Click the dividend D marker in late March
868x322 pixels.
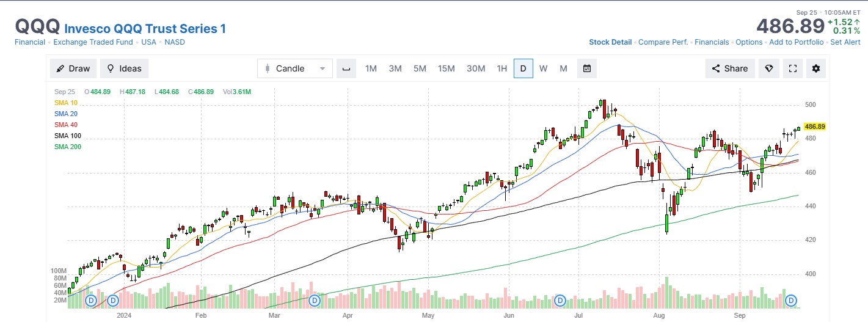coord(315,301)
